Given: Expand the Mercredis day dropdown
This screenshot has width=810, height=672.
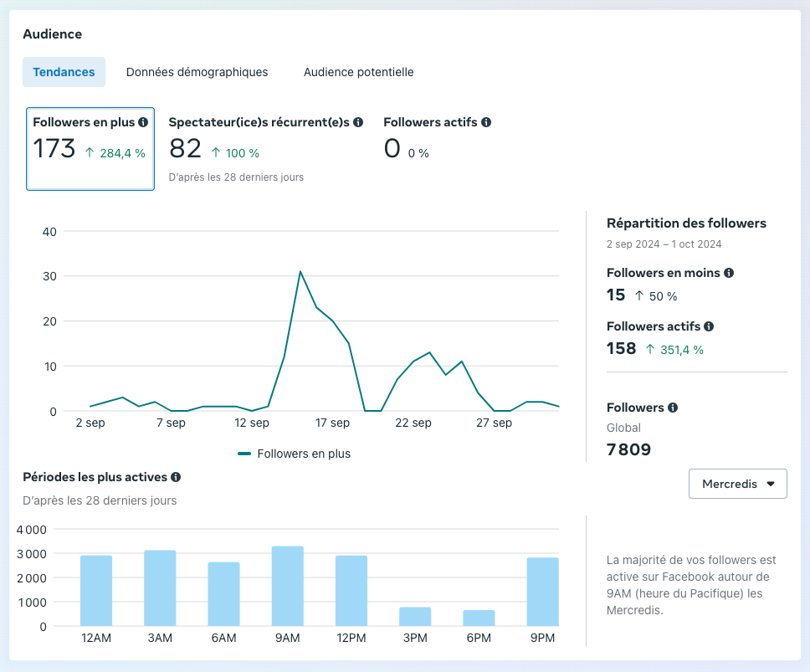Looking at the screenshot, I should [x=737, y=484].
